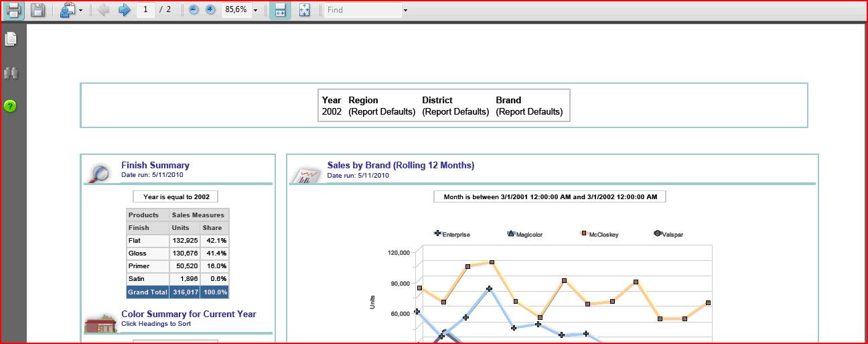Image resolution: width=868 pixels, height=344 pixels.
Task: Click the Sales by Brand chart icon
Action: pyautogui.click(x=305, y=174)
